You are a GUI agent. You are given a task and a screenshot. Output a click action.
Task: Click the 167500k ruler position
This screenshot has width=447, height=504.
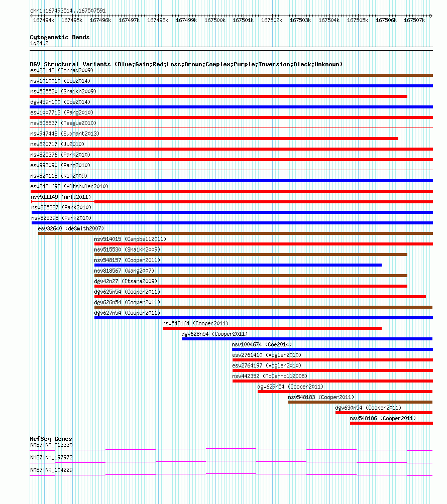pos(215,20)
